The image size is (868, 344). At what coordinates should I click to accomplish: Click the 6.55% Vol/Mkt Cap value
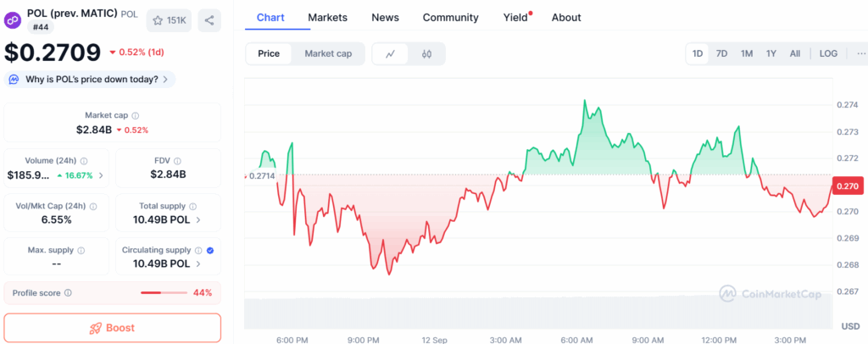pos(55,219)
